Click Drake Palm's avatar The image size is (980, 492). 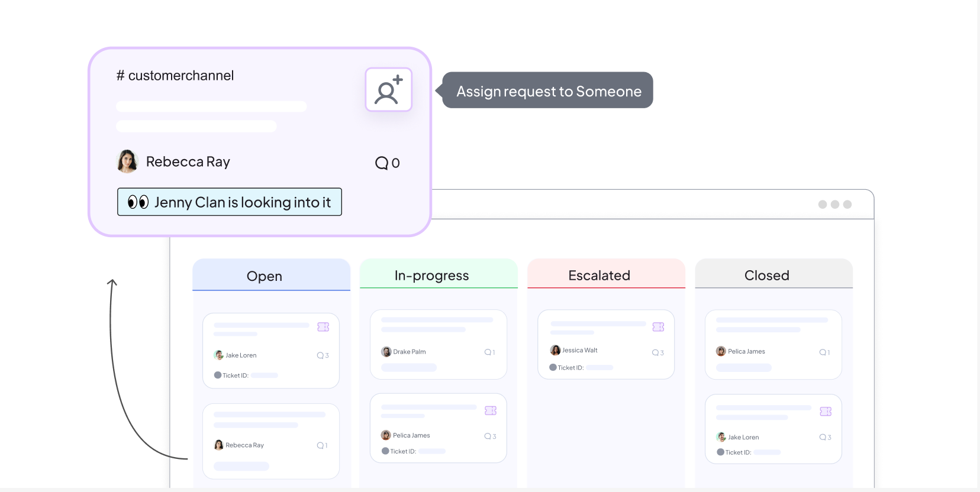pos(386,352)
